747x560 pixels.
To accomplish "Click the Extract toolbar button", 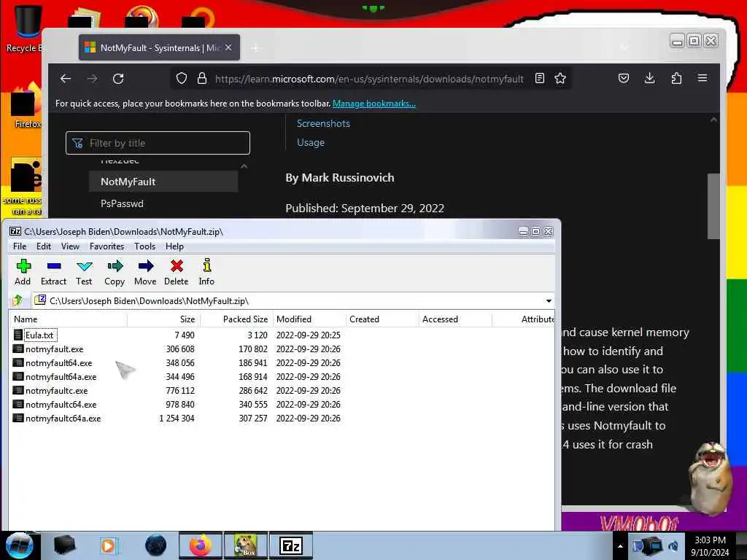I will [x=53, y=272].
